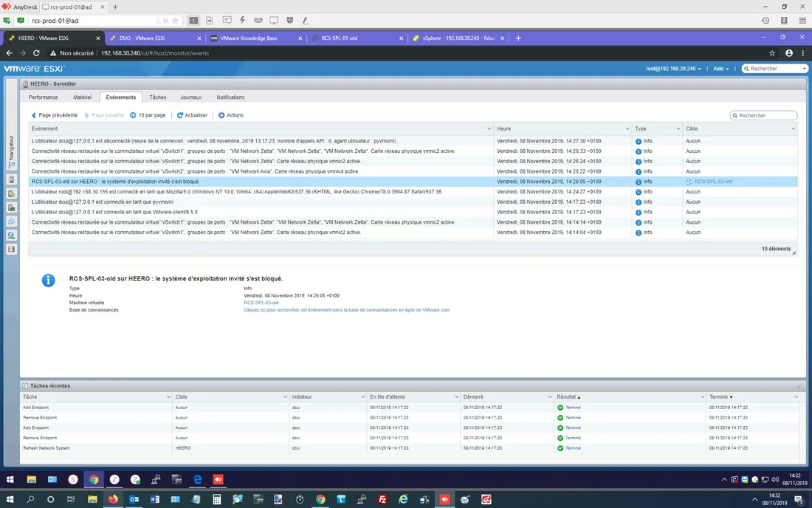Open the root@192.168.30.240 user dropdown
This screenshot has height=508, width=812.
click(x=673, y=68)
